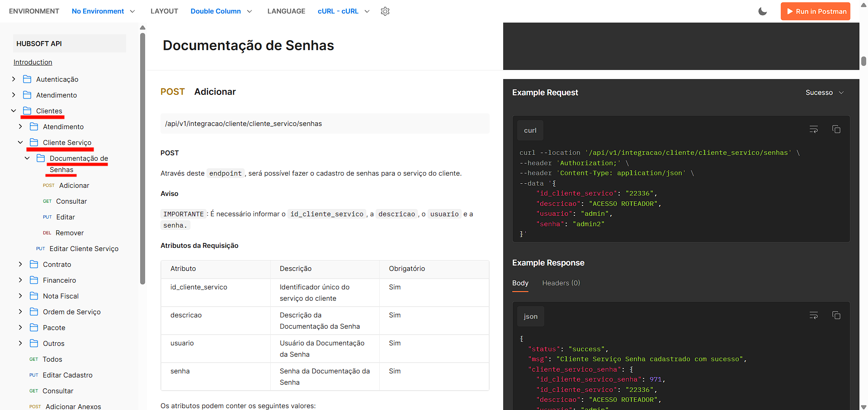Collapse the Documentação de Senhas chevron

click(x=27, y=158)
